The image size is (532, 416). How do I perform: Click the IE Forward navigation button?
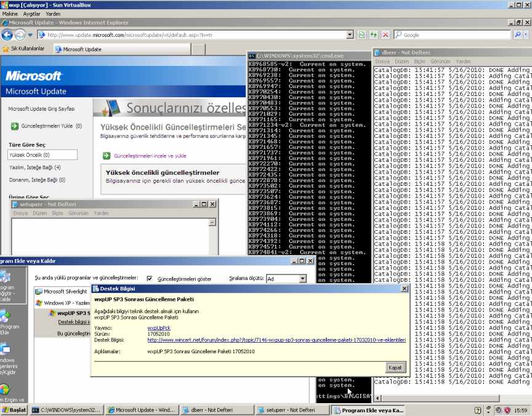pyautogui.click(x=20, y=34)
